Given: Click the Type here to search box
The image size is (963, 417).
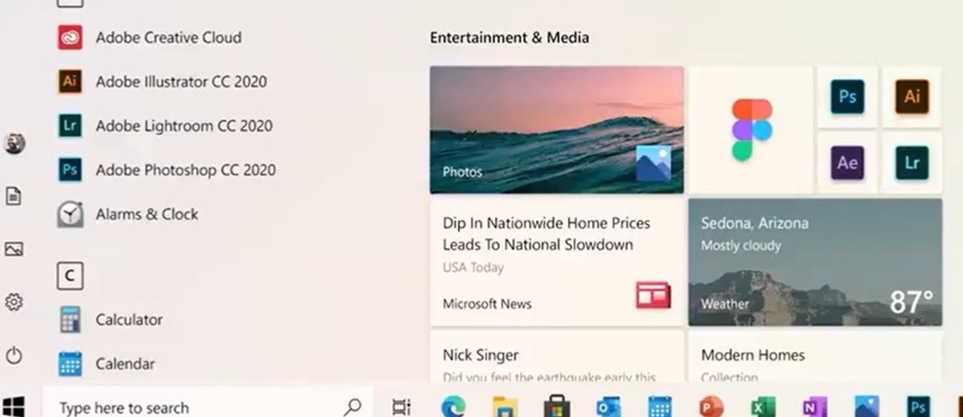Looking at the screenshot, I should (x=208, y=402).
